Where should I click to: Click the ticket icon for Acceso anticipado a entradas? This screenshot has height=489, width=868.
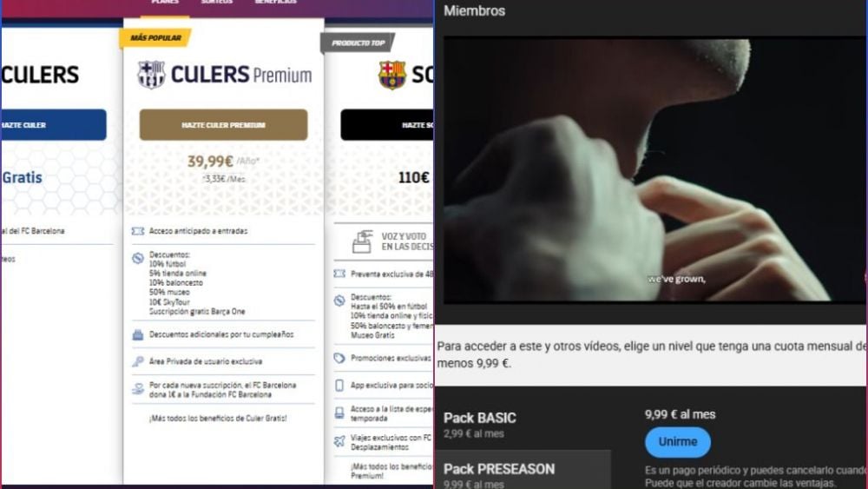(x=138, y=231)
